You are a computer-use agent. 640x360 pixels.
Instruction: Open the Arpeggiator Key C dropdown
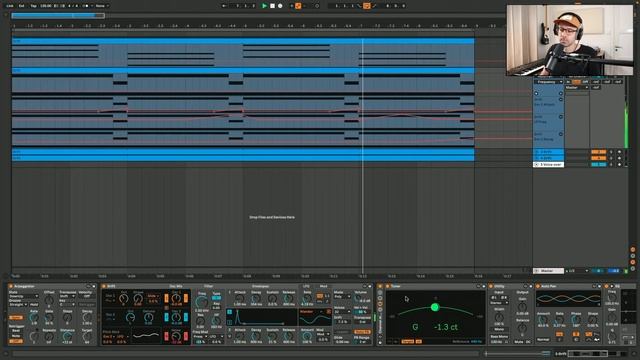pyautogui.click(x=67, y=304)
